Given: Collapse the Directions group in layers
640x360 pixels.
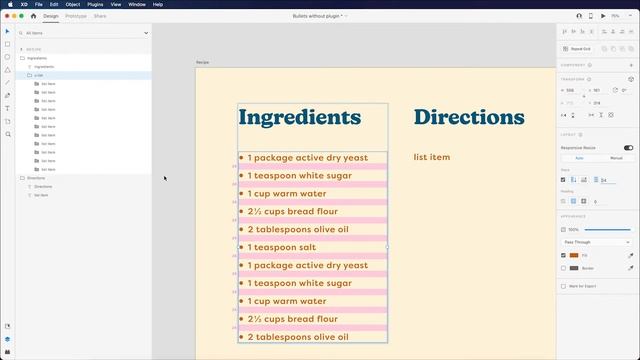Looking at the screenshot, I should coord(22,178).
